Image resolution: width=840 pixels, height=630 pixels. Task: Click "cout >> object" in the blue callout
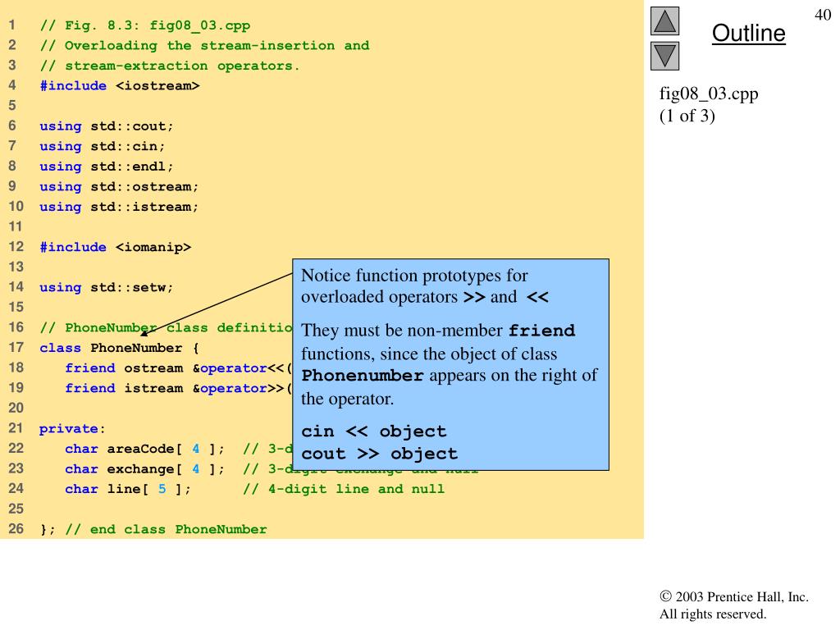click(380, 454)
